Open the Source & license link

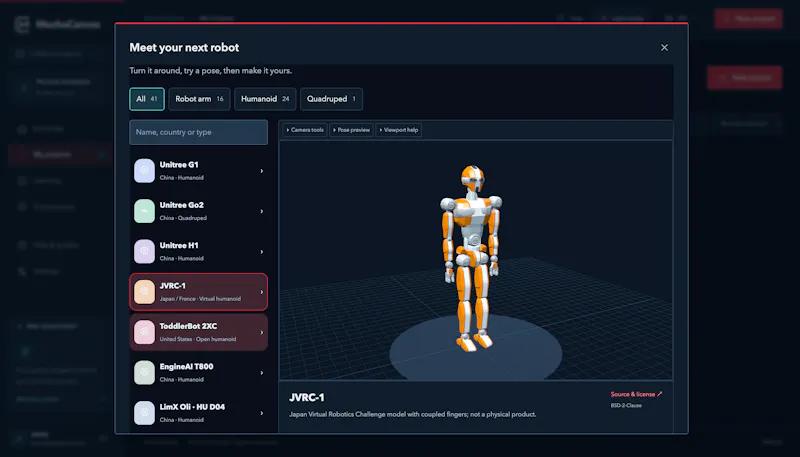(x=636, y=394)
